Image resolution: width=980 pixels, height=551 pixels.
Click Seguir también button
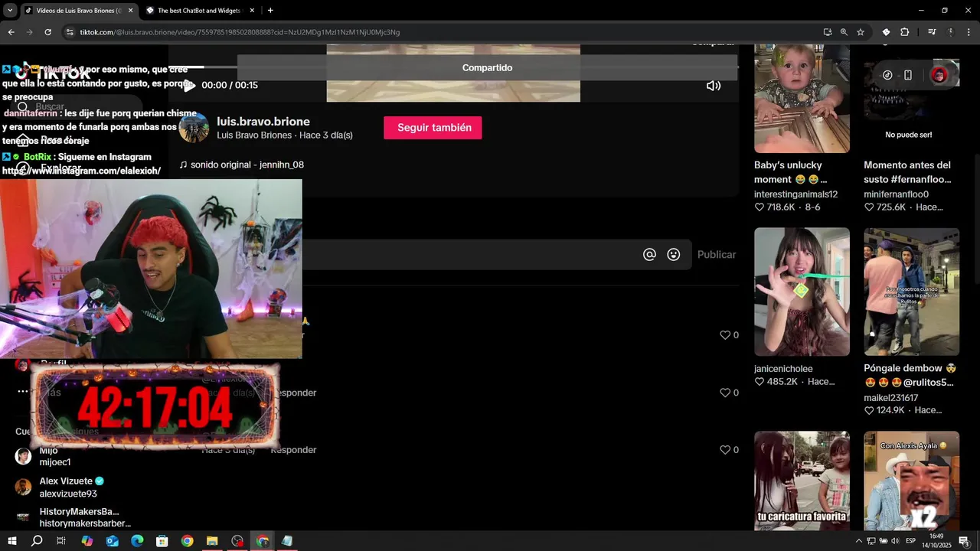click(433, 128)
